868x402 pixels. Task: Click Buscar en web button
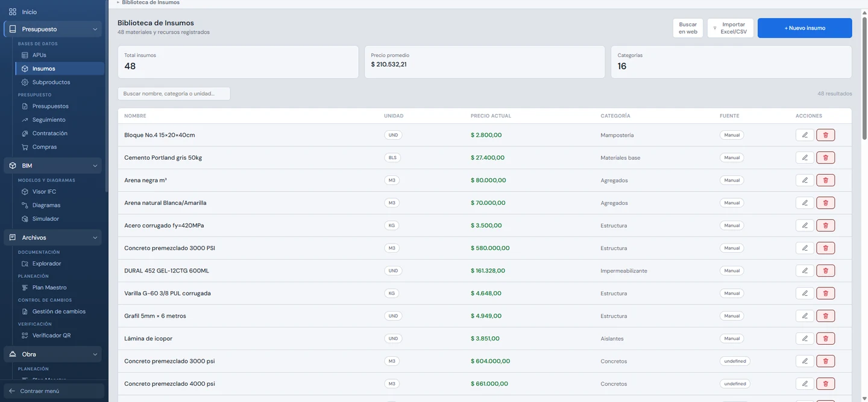point(688,28)
